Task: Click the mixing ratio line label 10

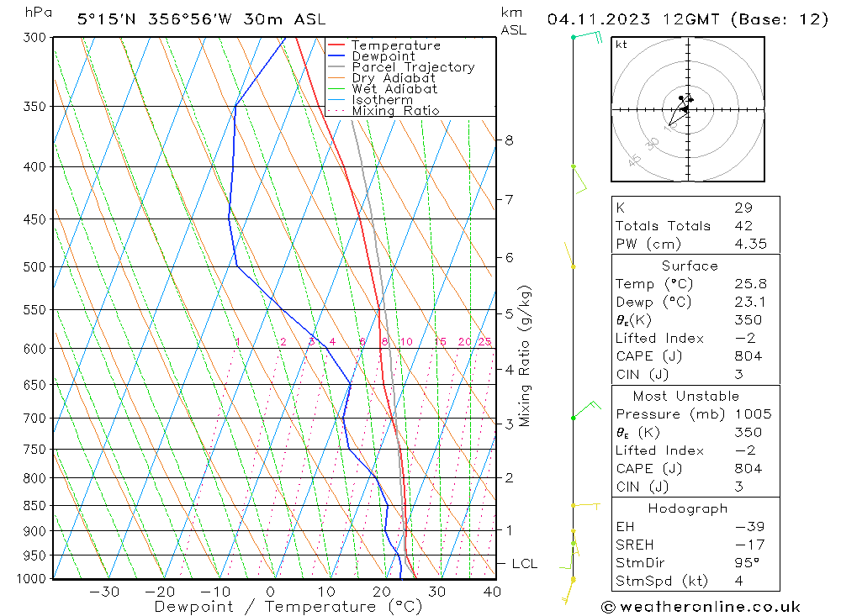Action: click(x=406, y=341)
